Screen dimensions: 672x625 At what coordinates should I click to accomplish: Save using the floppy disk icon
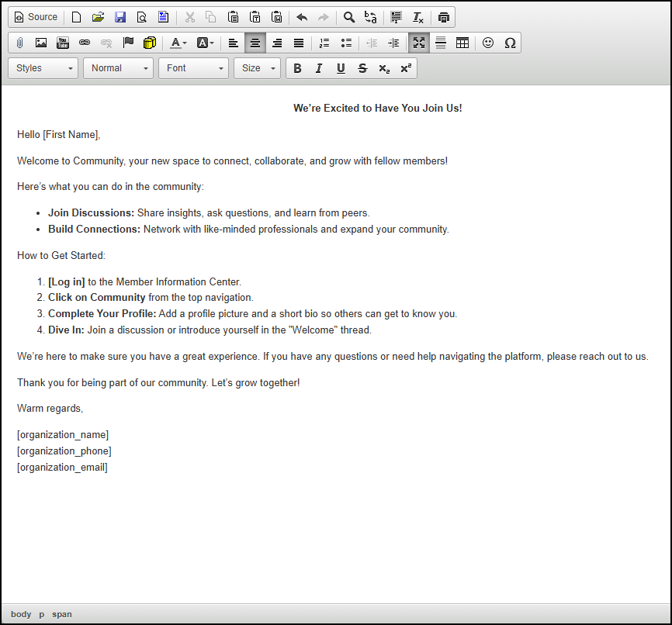[x=120, y=17]
